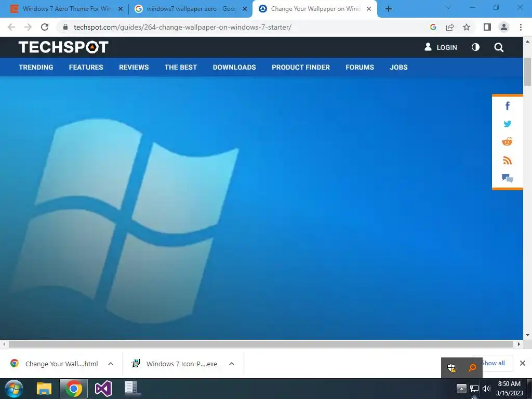Toggle the Chrome side panel
The width and height of the screenshot is (532, 399).
tap(487, 27)
